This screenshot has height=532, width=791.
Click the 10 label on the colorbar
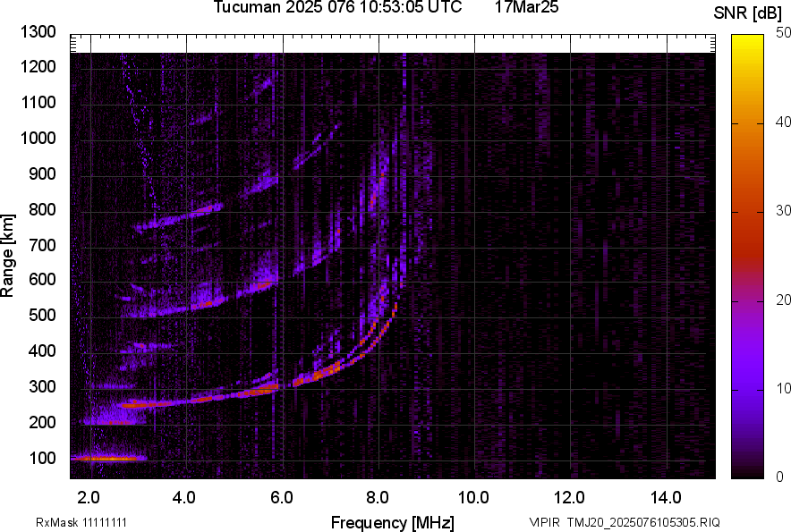784,388
